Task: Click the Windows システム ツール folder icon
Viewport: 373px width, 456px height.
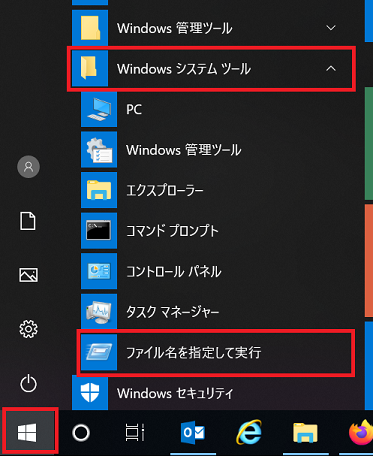Action: [x=90, y=68]
